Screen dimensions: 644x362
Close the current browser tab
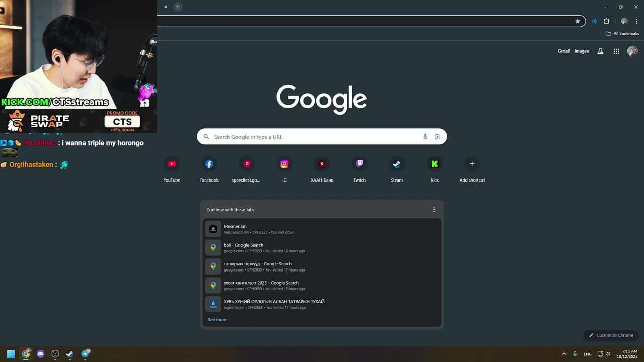(x=166, y=7)
